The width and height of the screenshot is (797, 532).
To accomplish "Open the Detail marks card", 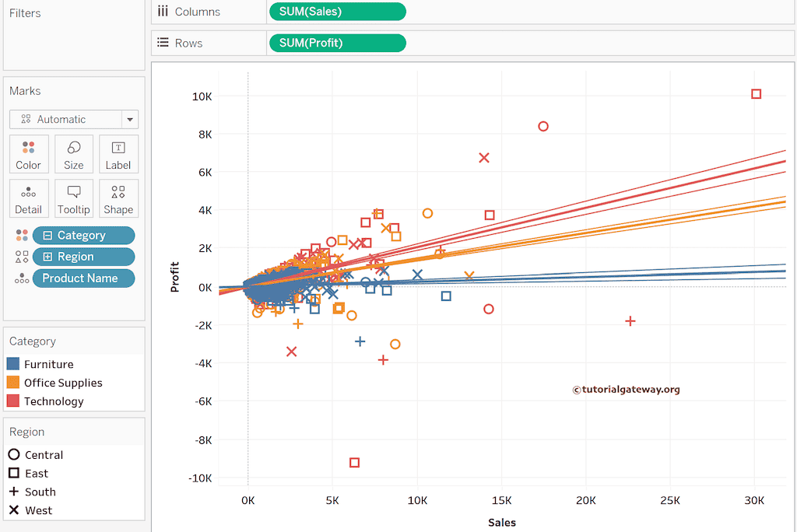I will click(29, 199).
